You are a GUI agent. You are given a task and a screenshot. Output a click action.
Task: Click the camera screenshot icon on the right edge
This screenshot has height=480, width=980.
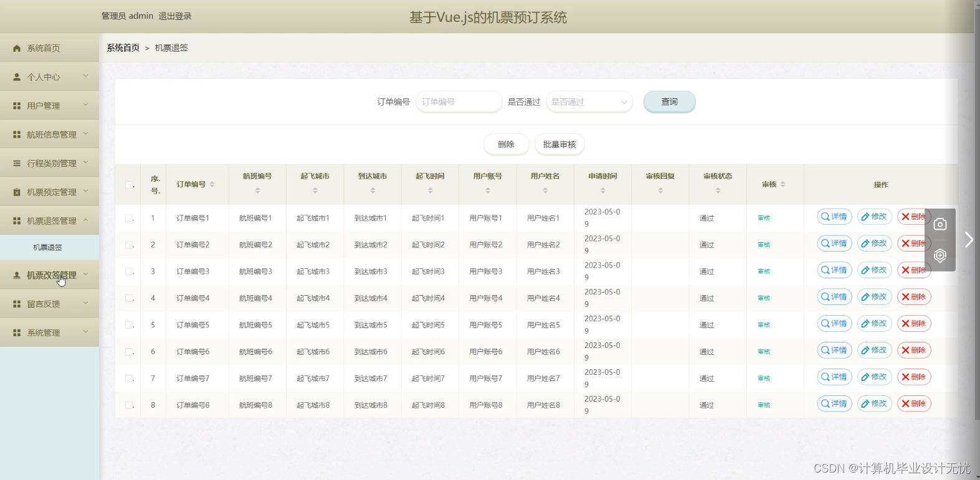point(940,224)
